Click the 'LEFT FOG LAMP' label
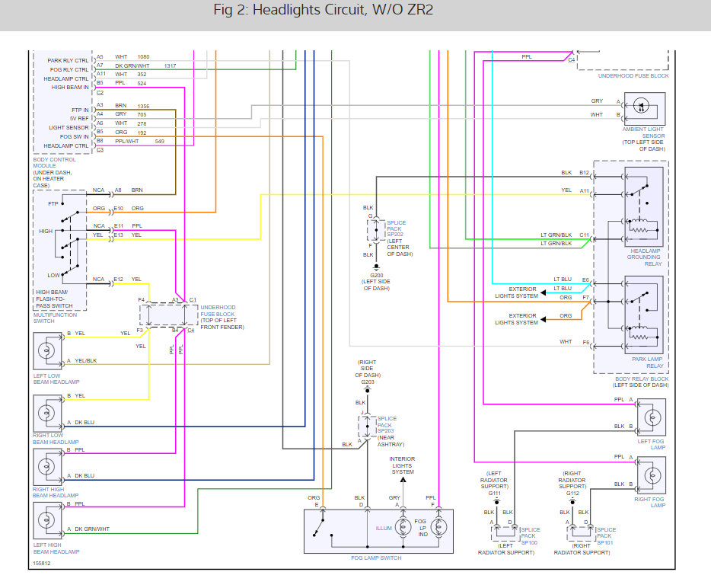The width and height of the screenshot is (711, 588). 651,444
